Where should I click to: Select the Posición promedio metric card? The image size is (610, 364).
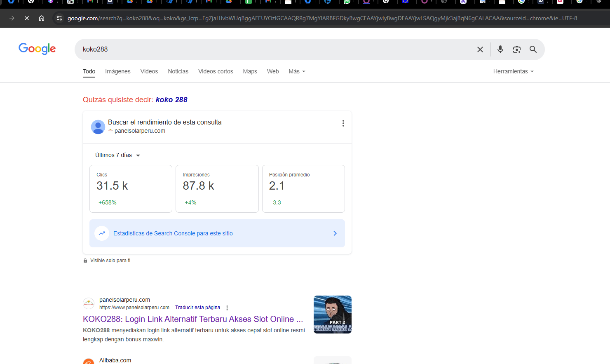303,189
